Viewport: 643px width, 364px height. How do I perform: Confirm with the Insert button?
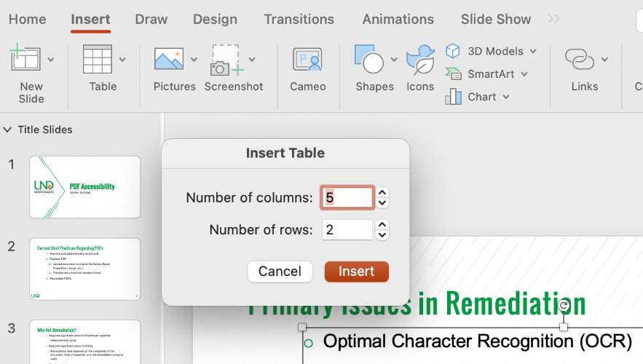[356, 272]
